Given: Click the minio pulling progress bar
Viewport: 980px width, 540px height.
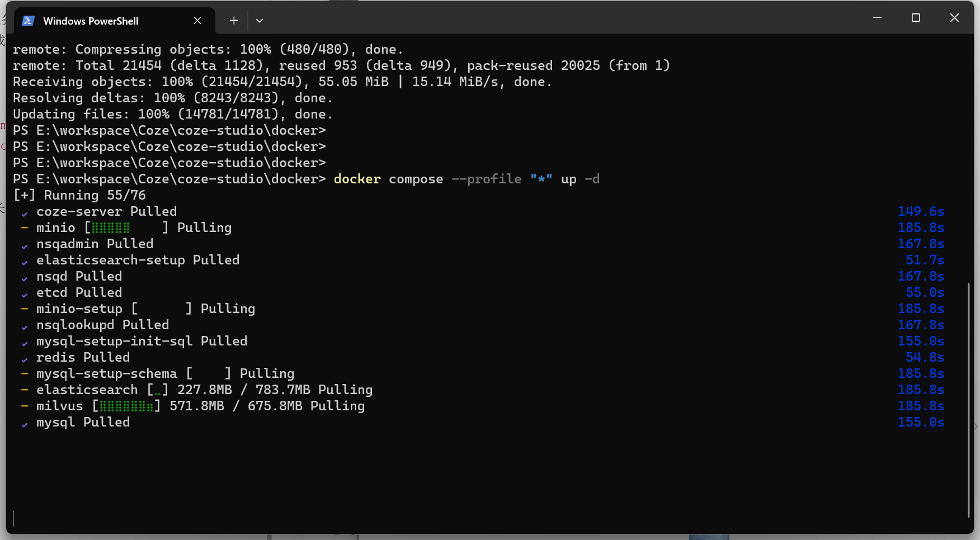Looking at the screenshot, I should tap(126, 228).
